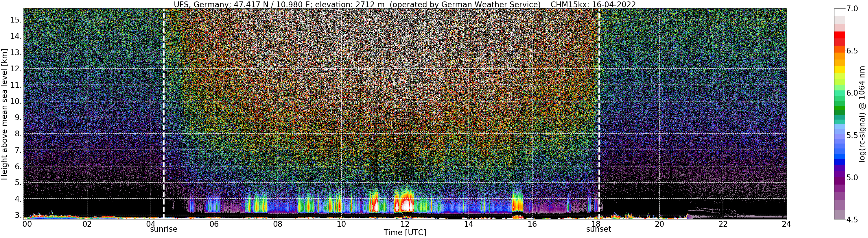Click the dashed sunset marker line
Screen dimensions: 868x238
pyautogui.click(x=599, y=114)
